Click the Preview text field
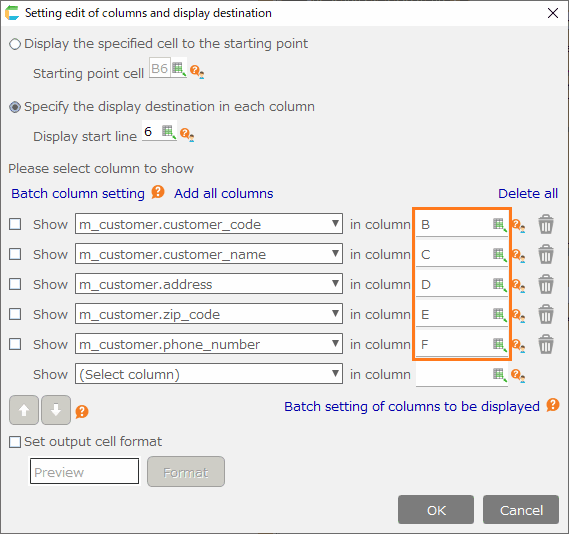 click(x=84, y=471)
